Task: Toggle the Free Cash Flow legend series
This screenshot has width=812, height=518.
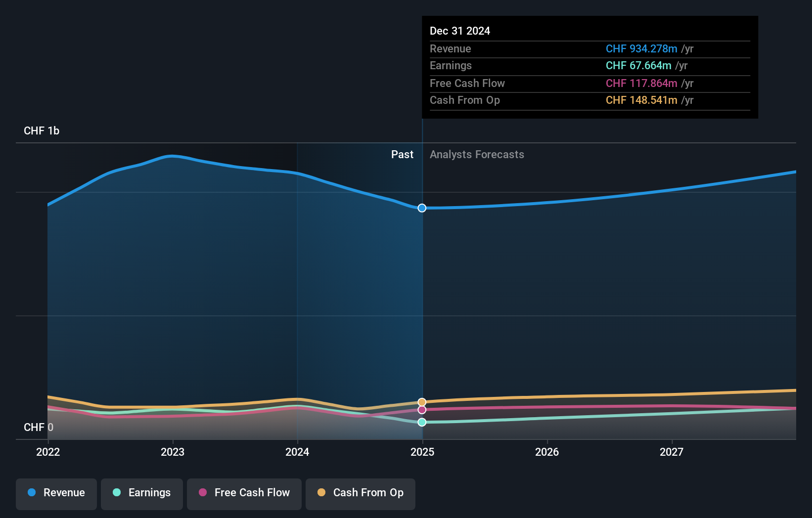Action: click(x=244, y=494)
